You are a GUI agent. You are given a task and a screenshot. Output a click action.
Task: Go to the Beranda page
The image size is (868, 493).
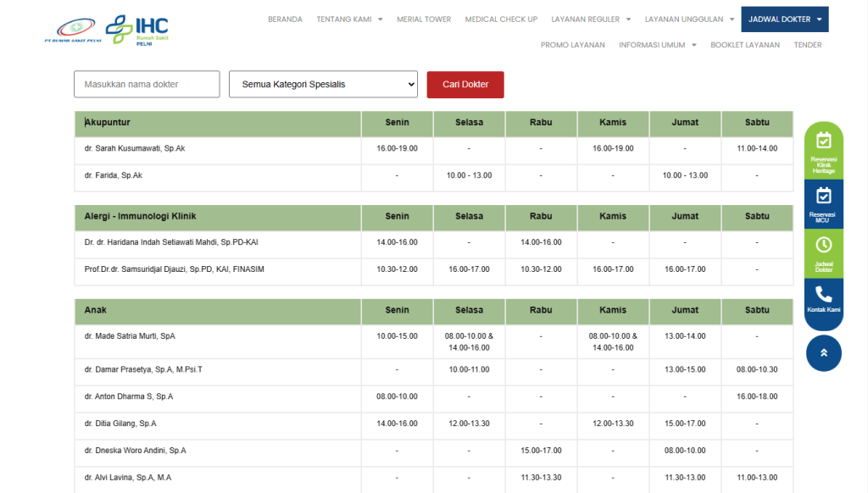(x=285, y=19)
